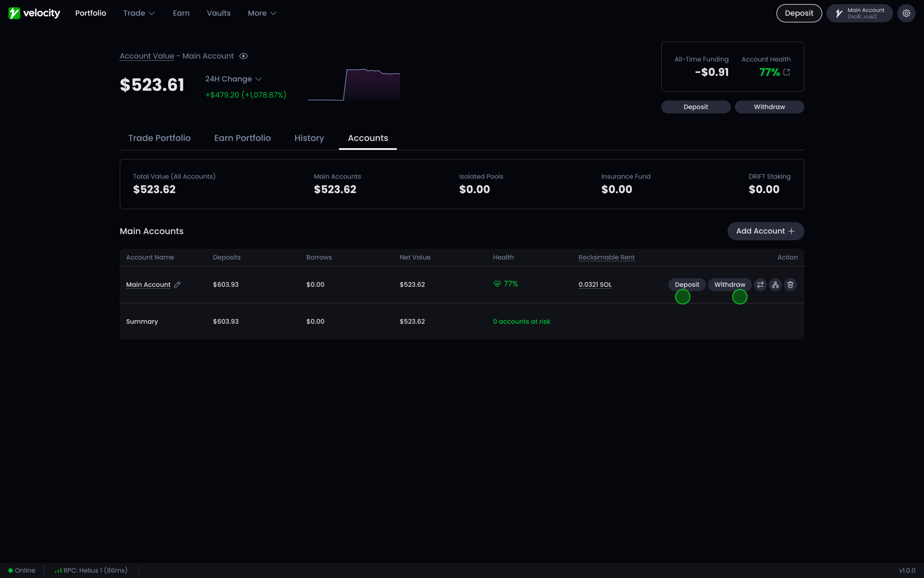The width and height of the screenshot is (924, 578).
Task: Open settings via the gear icon
Action: 906,13
